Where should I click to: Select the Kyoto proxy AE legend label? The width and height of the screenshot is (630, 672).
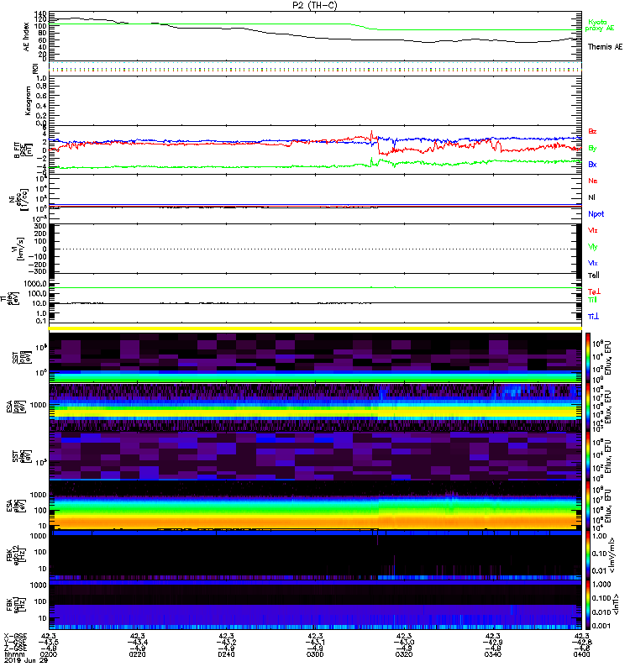(599, 25)
